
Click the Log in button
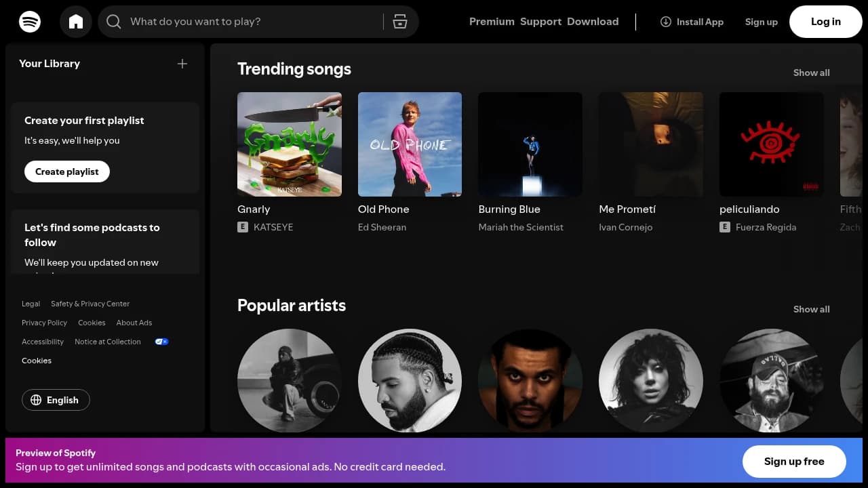pos(826,22)
